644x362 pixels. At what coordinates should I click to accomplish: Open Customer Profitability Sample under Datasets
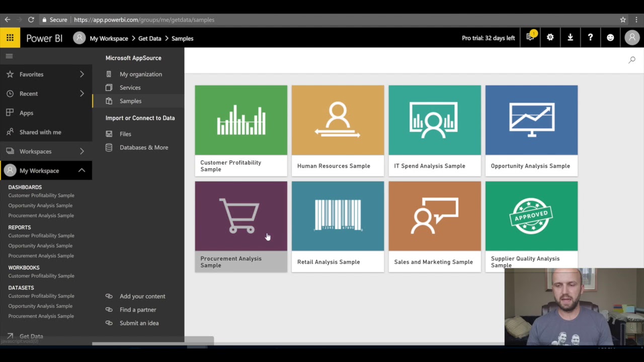tap(41, 296)
